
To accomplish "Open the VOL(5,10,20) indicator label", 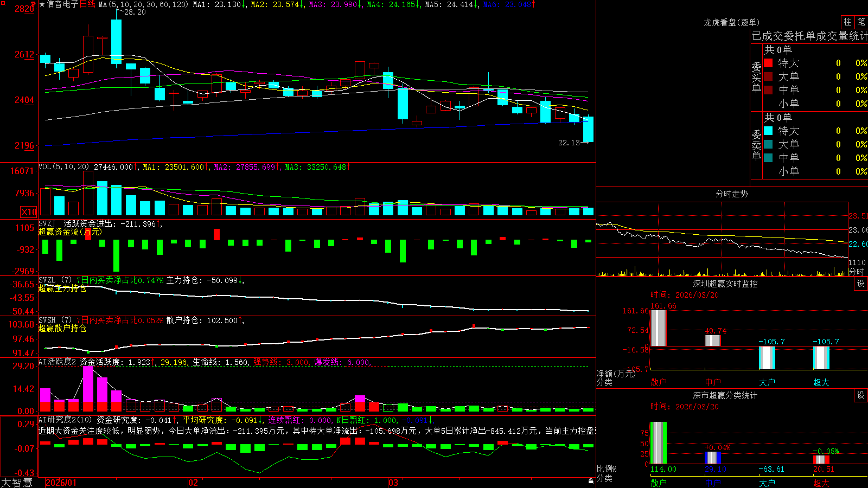I will pyautogui.click(x=63, y=167).
